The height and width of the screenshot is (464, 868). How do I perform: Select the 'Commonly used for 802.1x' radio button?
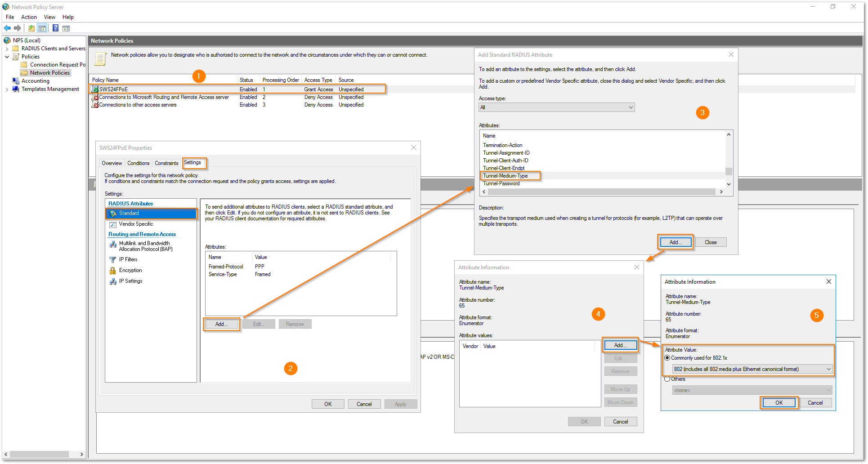(x=667, y=358)
